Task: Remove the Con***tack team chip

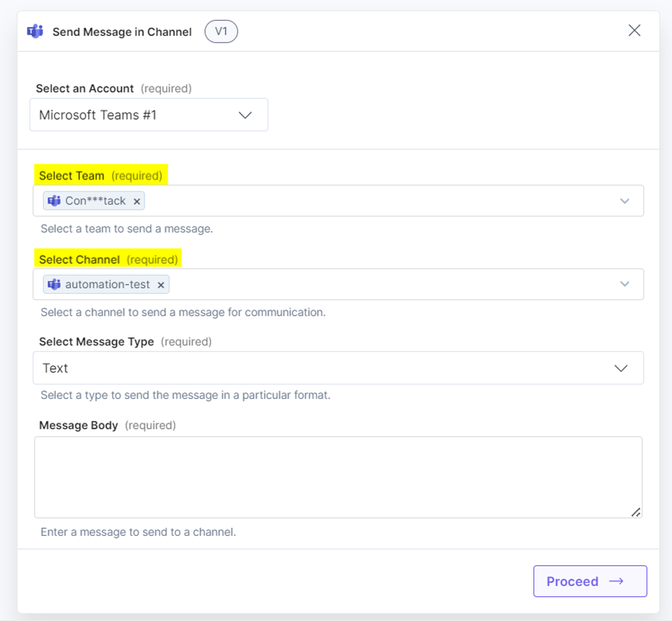Action: [137, 201]
